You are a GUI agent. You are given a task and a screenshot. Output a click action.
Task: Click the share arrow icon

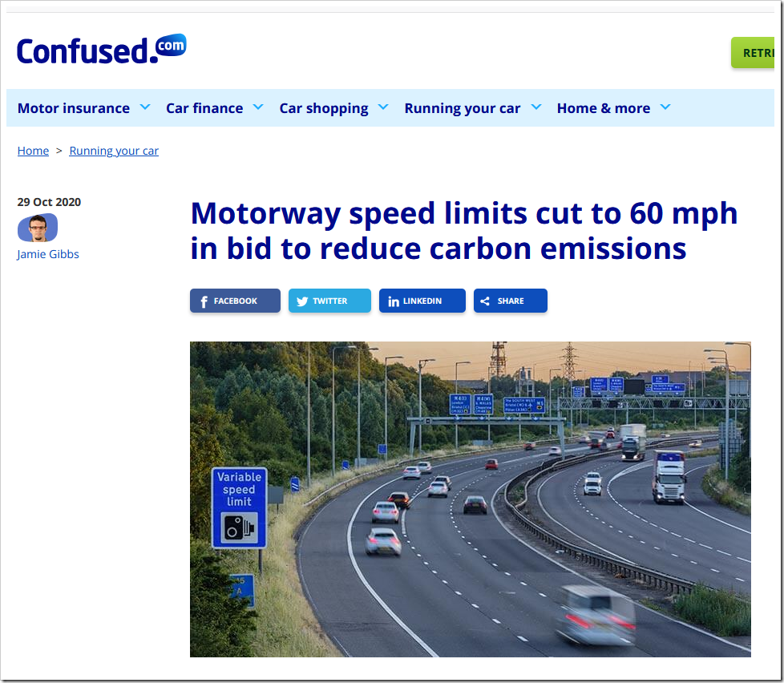click(x=484, y=301)
